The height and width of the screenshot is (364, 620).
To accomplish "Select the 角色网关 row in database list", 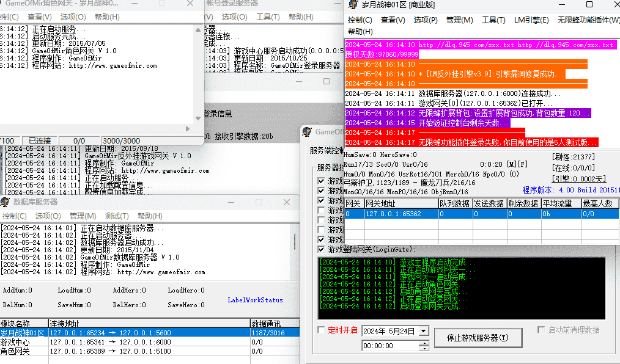I will 149,351.
